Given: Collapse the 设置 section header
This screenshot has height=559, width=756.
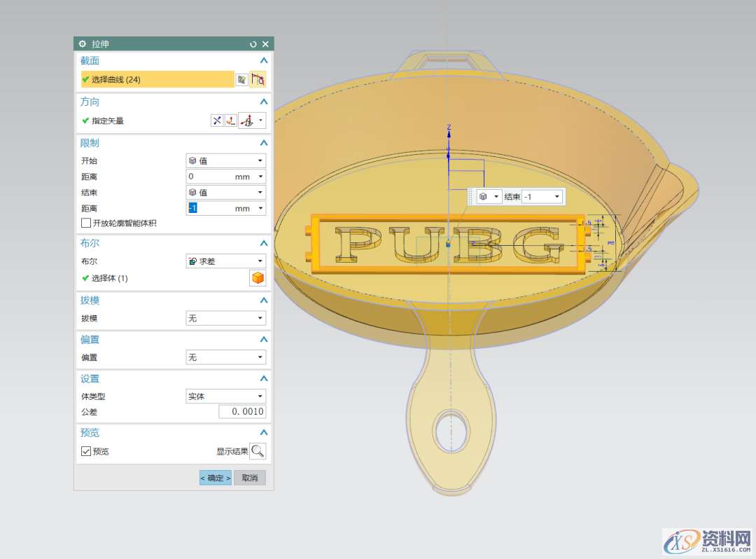Looking at the screenshot, I should click(264, 379).
